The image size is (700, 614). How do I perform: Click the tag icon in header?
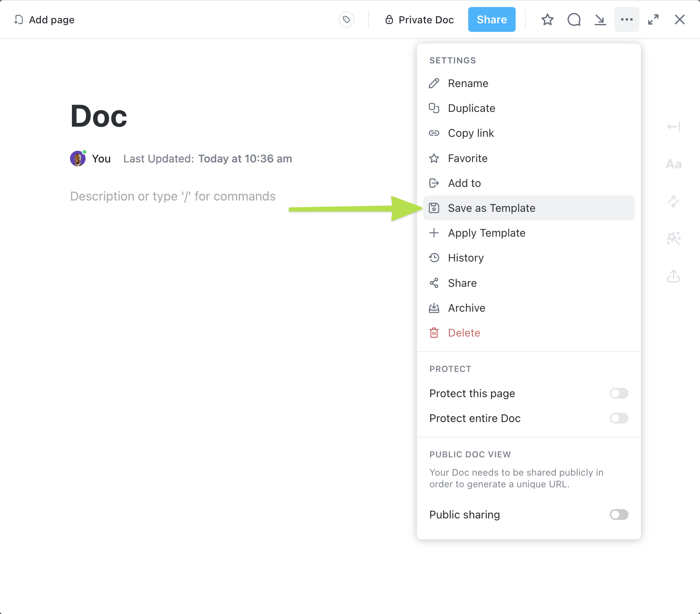(x=346, y=19)
